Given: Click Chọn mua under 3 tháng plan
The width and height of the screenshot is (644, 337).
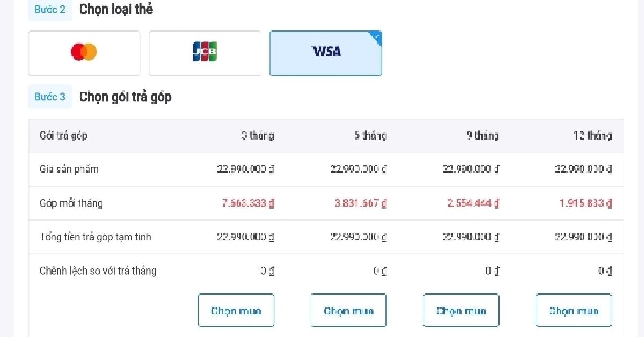Looking at the screenshot, I should (x=236, y=310).
